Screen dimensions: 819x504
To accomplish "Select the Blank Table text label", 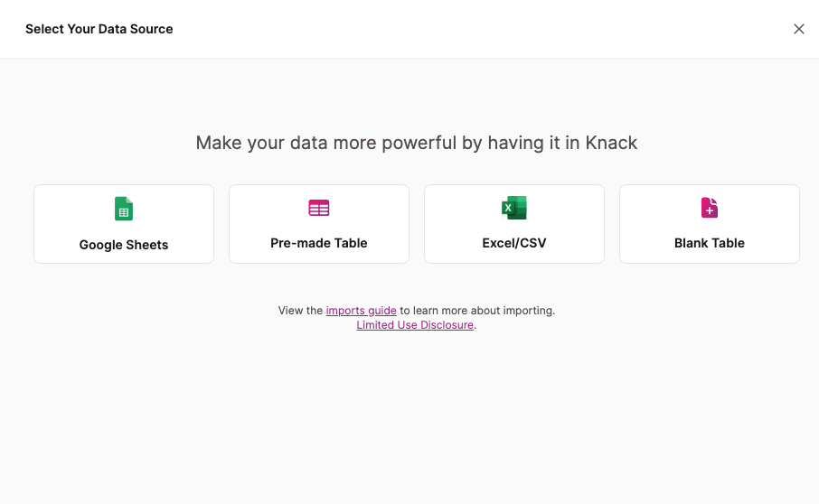I will coord(710,243).
